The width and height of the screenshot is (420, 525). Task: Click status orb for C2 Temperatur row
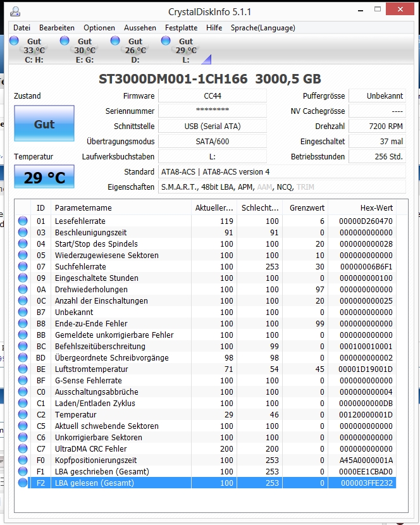[23, 414]
